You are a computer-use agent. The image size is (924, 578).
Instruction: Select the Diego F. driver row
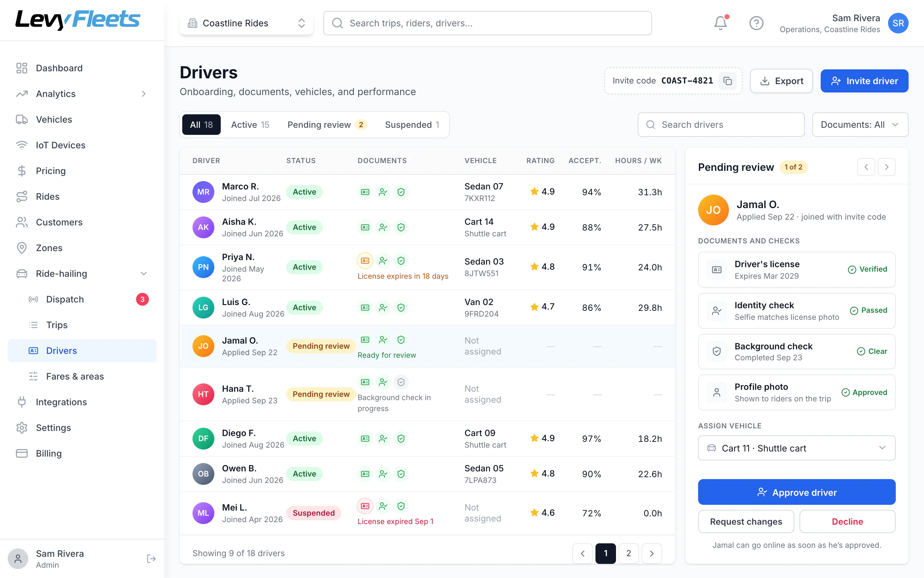(x=427, y=438)
